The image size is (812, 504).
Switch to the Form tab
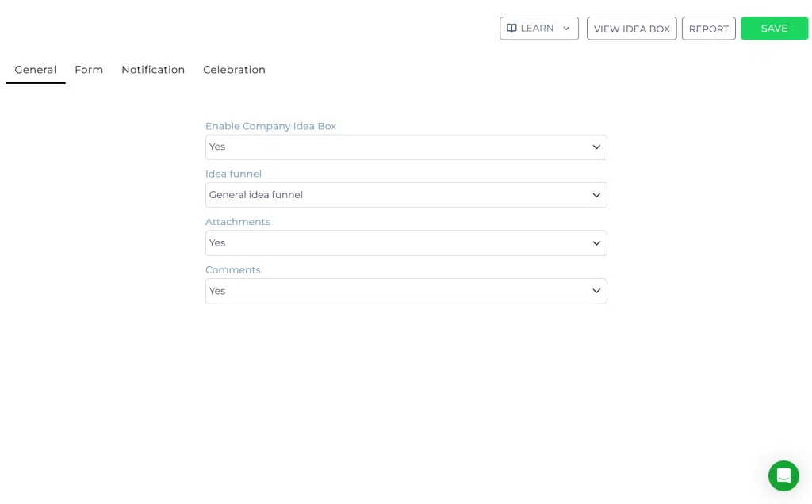(89, 70)
